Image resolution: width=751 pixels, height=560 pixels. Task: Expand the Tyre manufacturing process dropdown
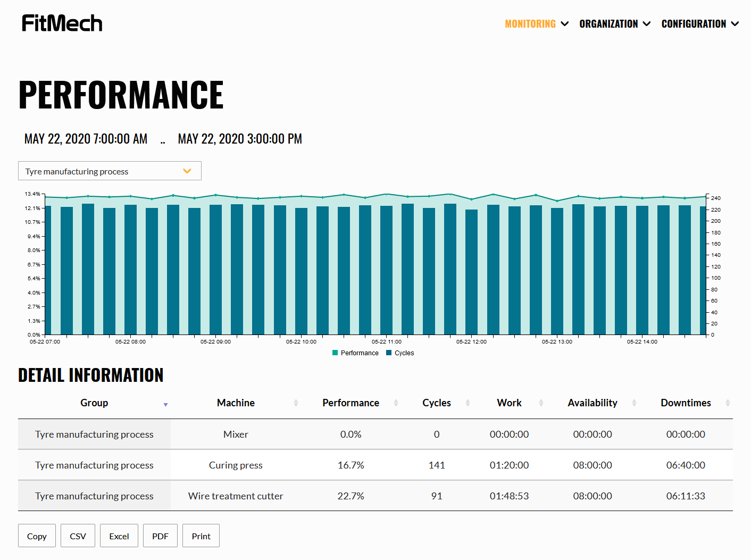point(110,171)
